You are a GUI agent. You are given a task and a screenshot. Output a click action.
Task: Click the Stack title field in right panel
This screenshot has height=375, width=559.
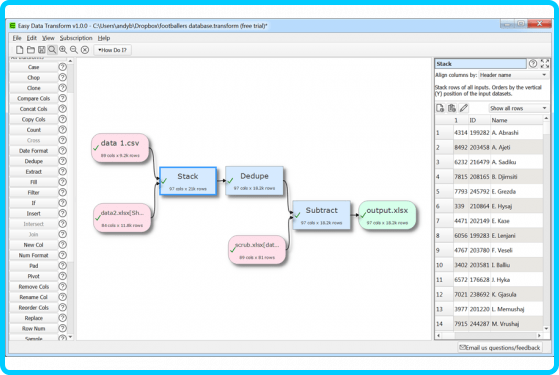click(x=481, y=64)
